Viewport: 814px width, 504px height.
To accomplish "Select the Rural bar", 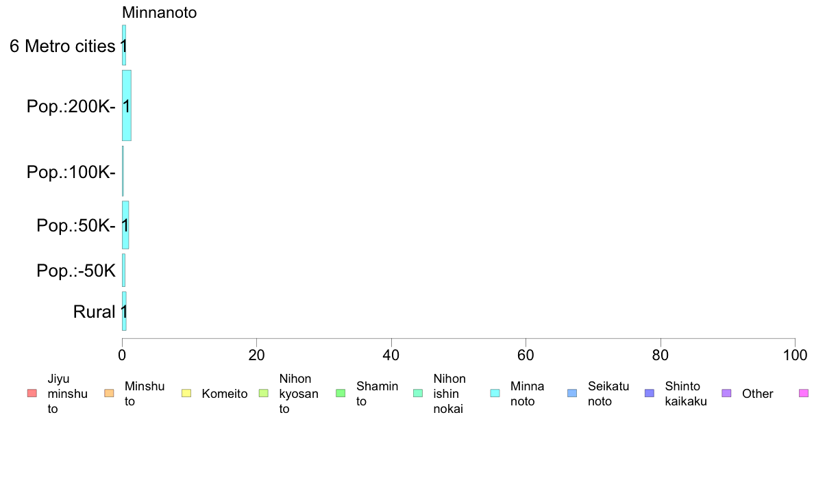I will (x=124, y=311).
